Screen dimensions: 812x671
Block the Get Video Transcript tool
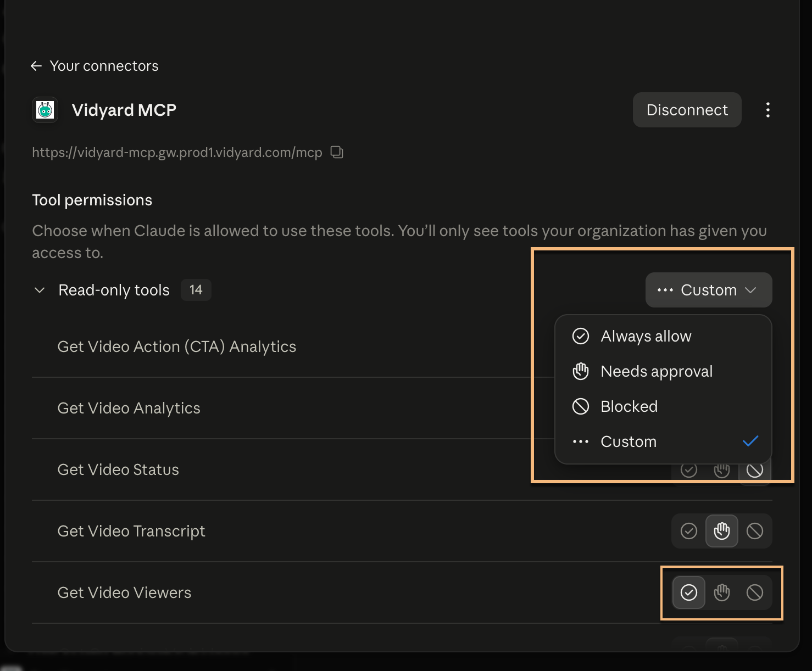point(755,531)
